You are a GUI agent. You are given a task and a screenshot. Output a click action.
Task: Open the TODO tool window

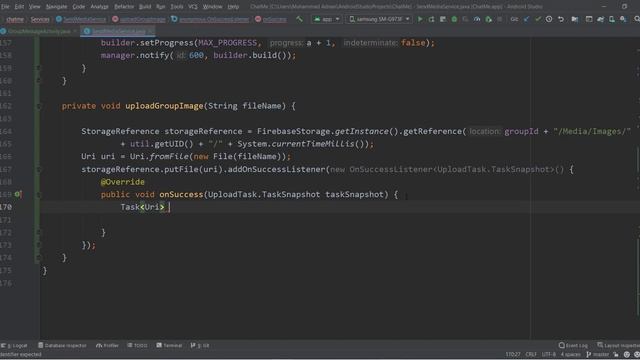pyautogui.click(x=137, y=345)
